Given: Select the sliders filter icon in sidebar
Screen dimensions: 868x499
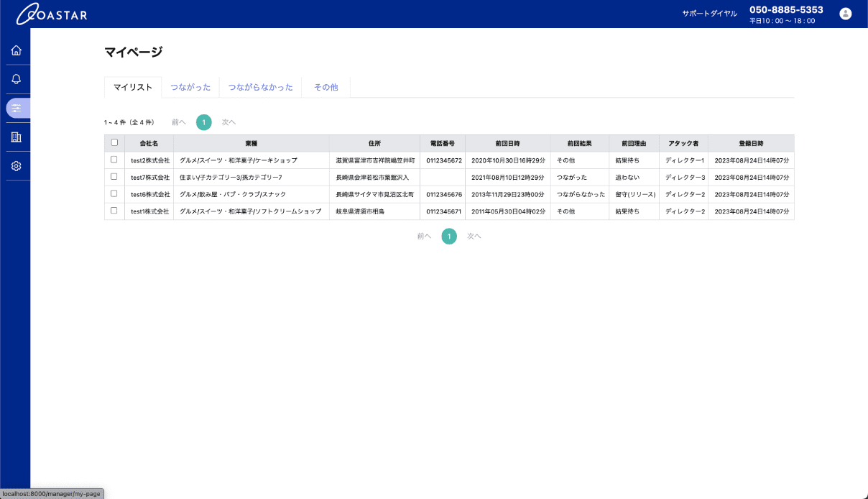Looking at the screenshot, I should [x=17, y=108].
